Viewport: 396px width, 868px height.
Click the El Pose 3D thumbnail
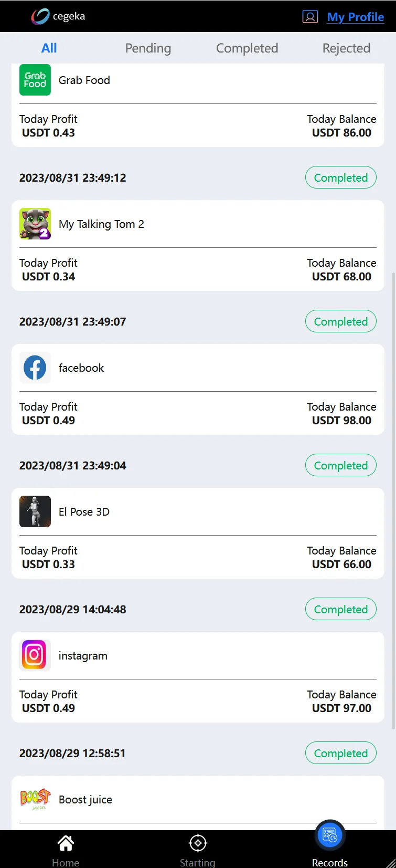click(x=35, y=511)
